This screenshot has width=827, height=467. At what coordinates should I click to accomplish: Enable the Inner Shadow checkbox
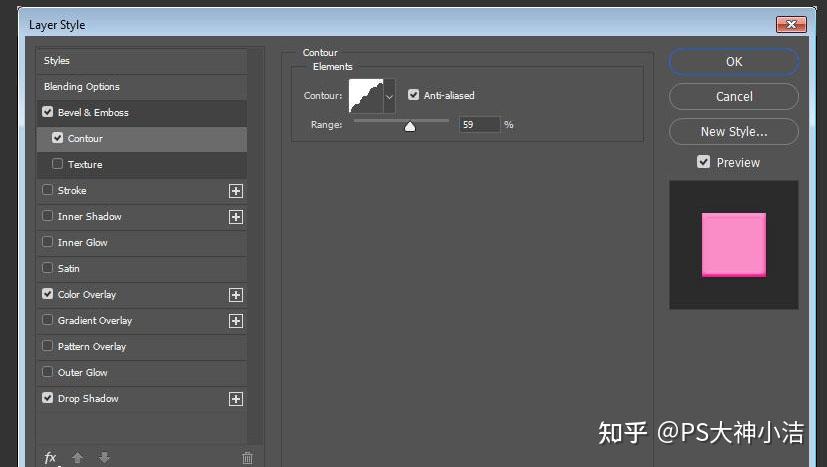click(47, 216)
